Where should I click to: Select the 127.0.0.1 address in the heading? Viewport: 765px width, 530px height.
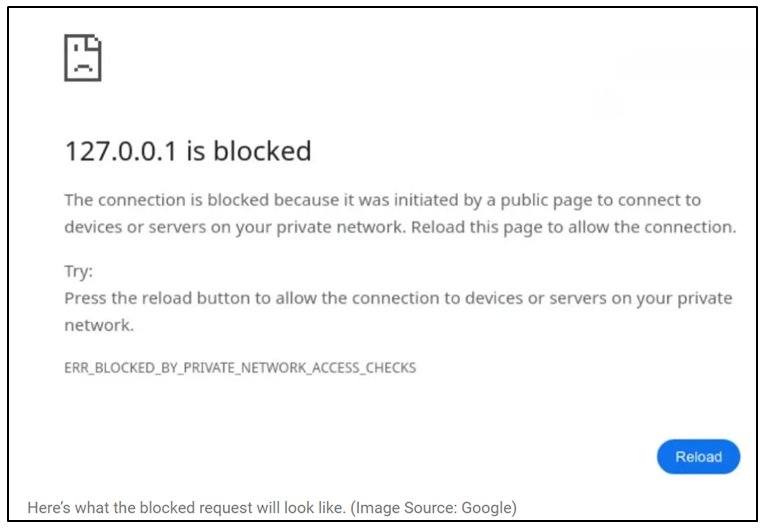[122, 151]
